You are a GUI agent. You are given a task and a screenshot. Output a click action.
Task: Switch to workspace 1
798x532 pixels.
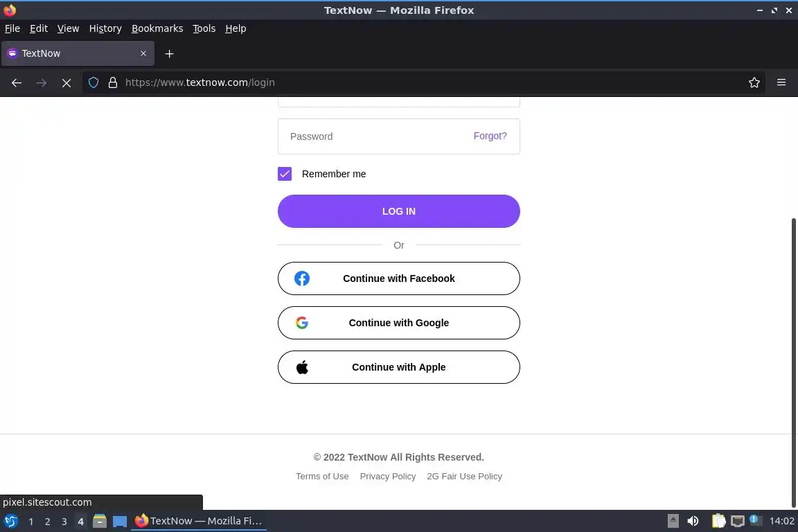(31, 522)
